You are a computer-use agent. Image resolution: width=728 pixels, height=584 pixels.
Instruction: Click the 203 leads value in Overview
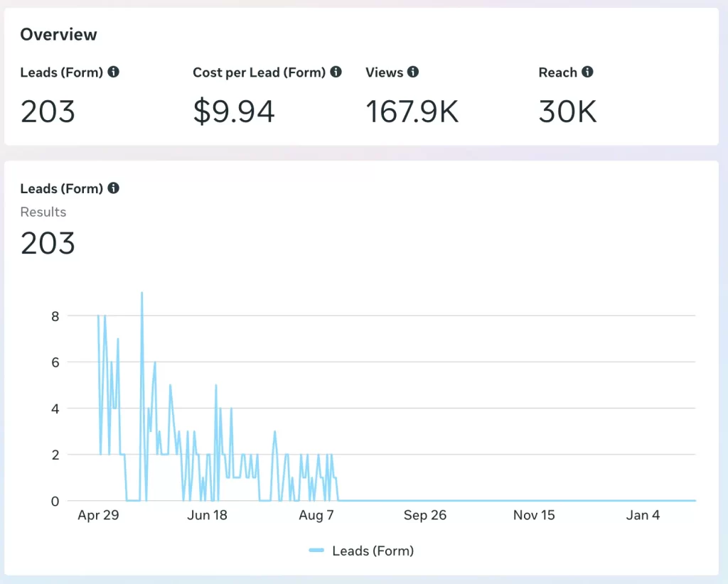48,112
